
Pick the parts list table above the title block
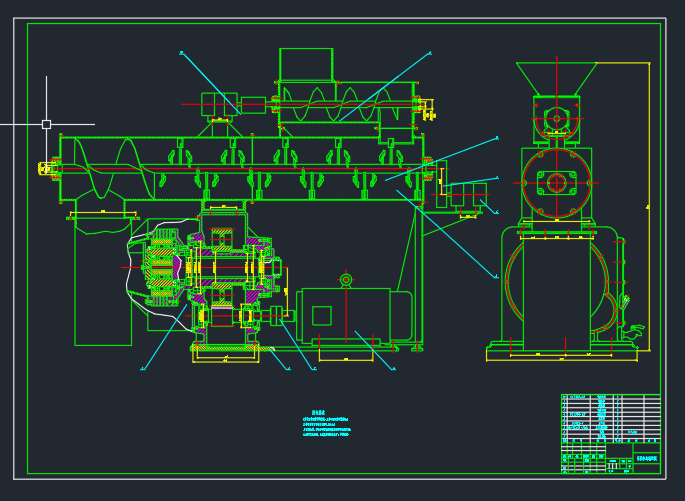[611, 418]
